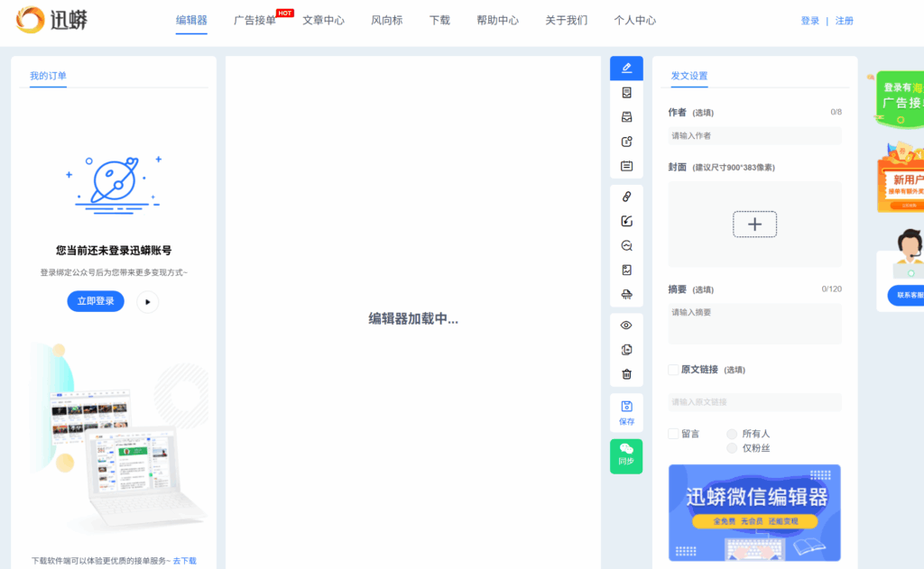Click the orange 新用户 promo banner
Image resolution: width=924 pixels, height=569 pixels.
click(901, 178)
